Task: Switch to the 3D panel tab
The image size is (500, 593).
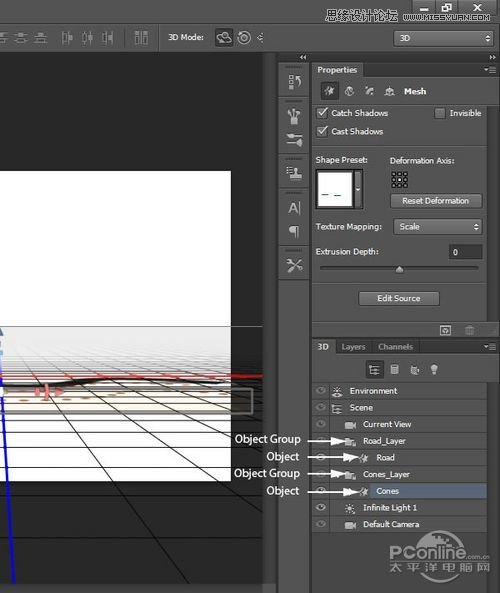Action: tap(323, 347)
